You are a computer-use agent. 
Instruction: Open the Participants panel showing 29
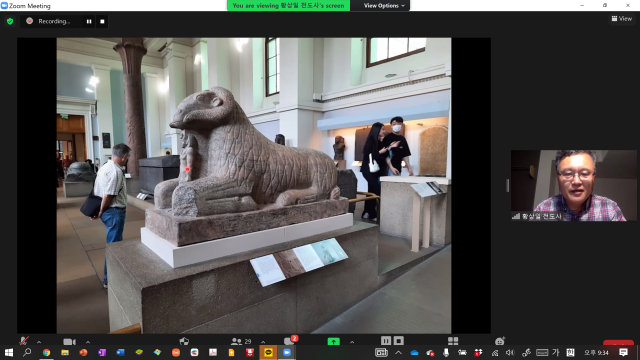tap(241, 341)
